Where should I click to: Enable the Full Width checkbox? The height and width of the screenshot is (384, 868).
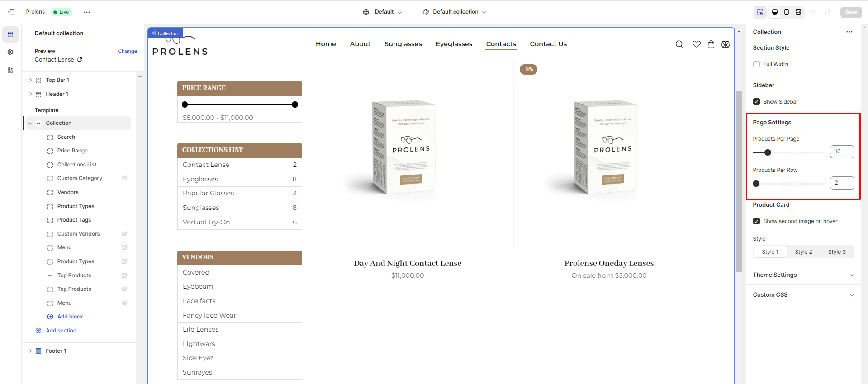(756, 64)
